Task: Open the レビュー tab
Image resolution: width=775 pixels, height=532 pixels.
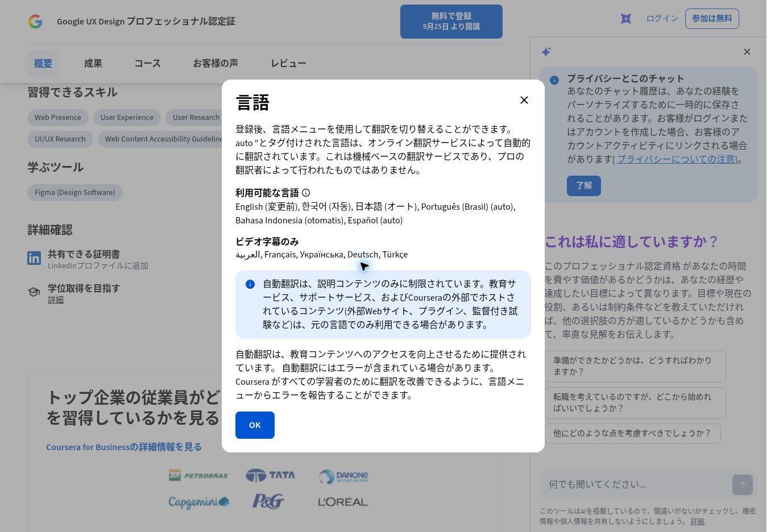Action: [x=288, y=64]
